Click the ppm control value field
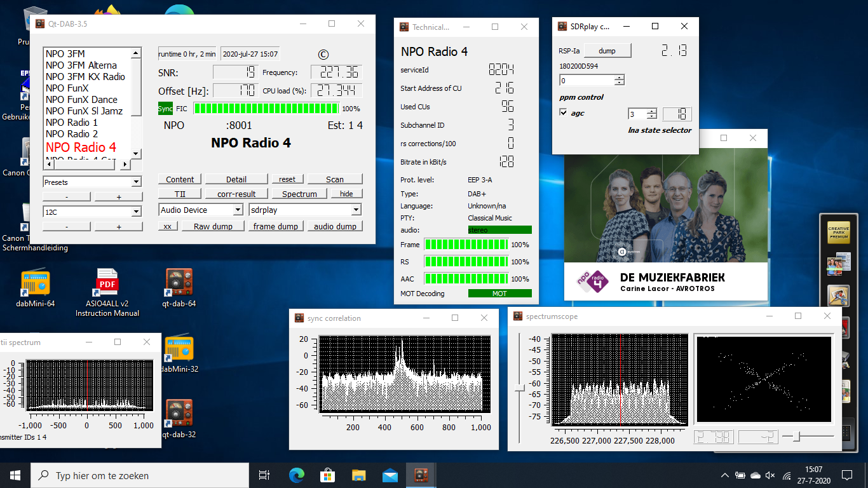The width and height of the screenshot is (868, 488). pos(587,81)
